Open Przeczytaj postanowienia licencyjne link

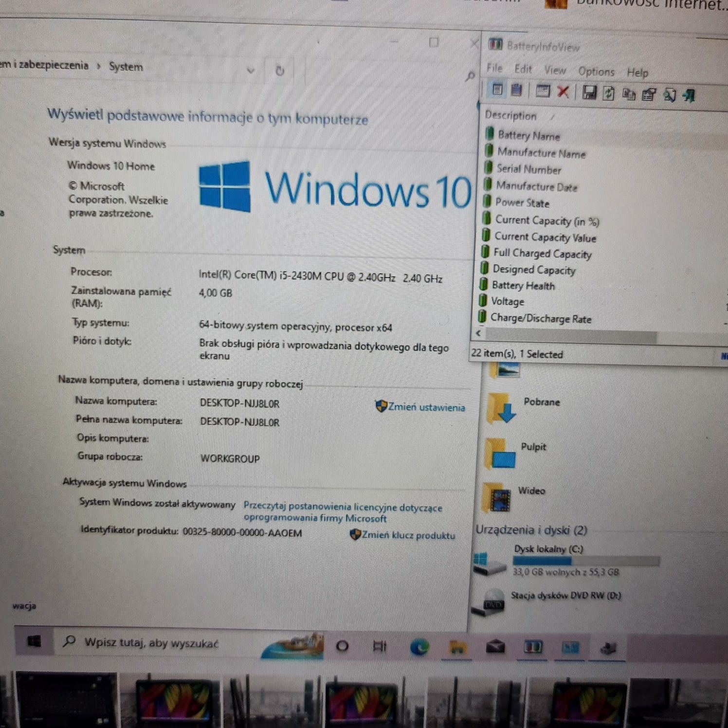(x=343, y=512)
